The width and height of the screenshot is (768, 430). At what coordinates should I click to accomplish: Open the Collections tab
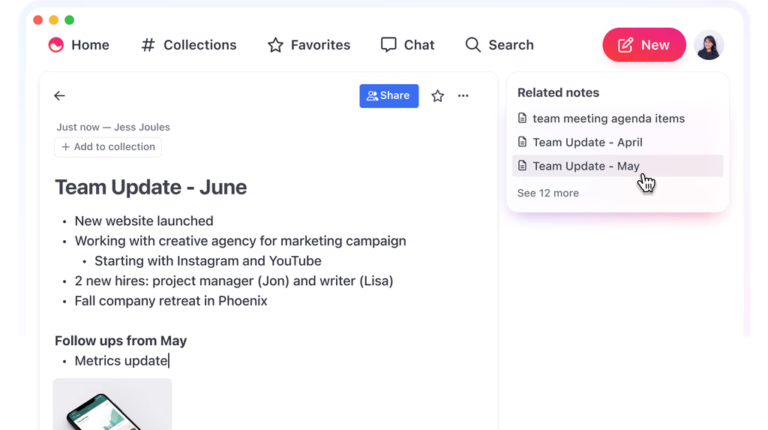pyautogui.click(x=189, y=45)
